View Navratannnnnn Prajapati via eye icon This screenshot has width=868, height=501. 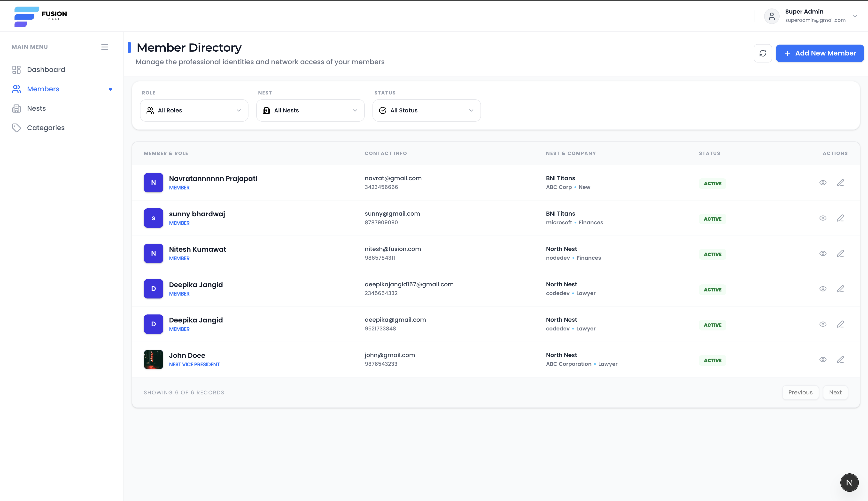pos(823,183)
